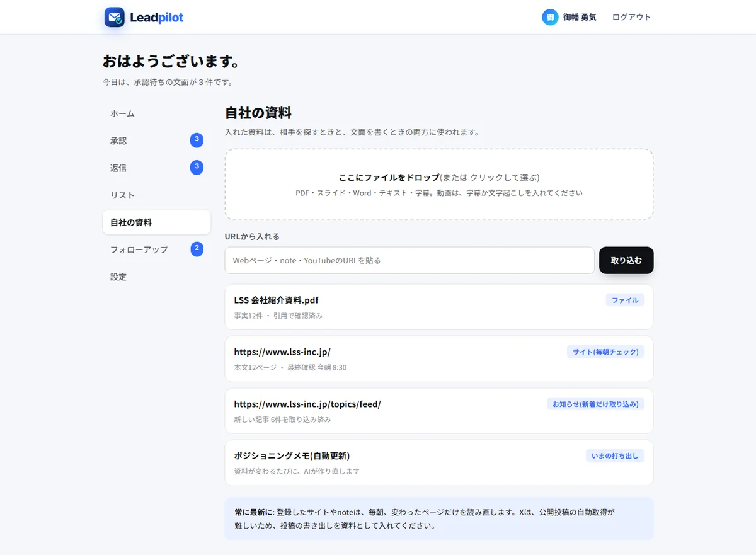Screen dimensions: 756x555
Task: Open the リスト menu item
Action: point(156,195)
